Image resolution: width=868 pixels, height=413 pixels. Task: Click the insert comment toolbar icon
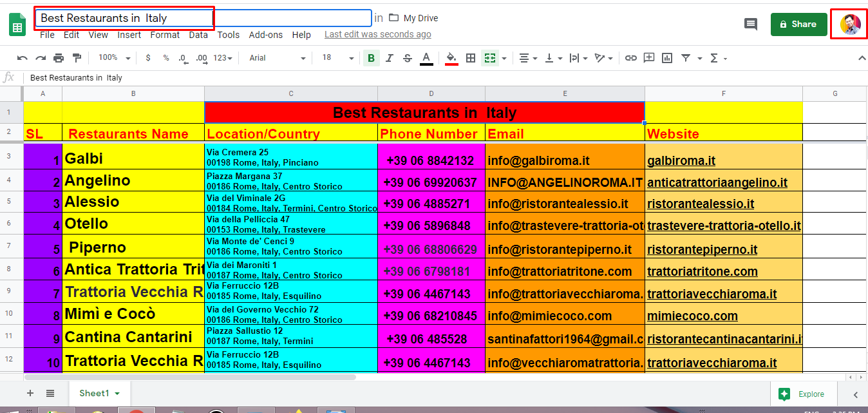pyautogui.click(x=649, y=58)
